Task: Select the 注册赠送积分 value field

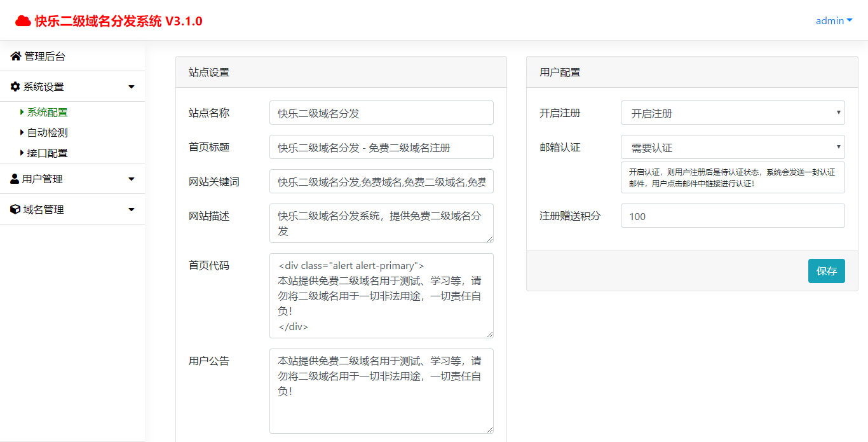Action: pyautogui.click(x=732, y=216)
